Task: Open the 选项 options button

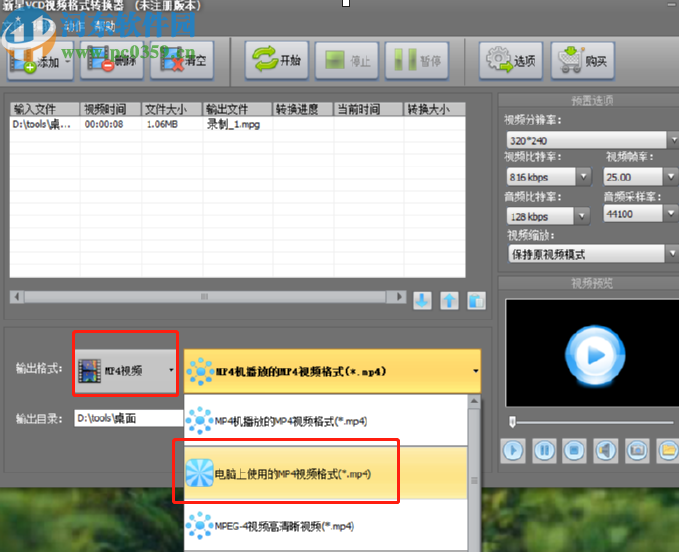Action: [x=511, y=61]
